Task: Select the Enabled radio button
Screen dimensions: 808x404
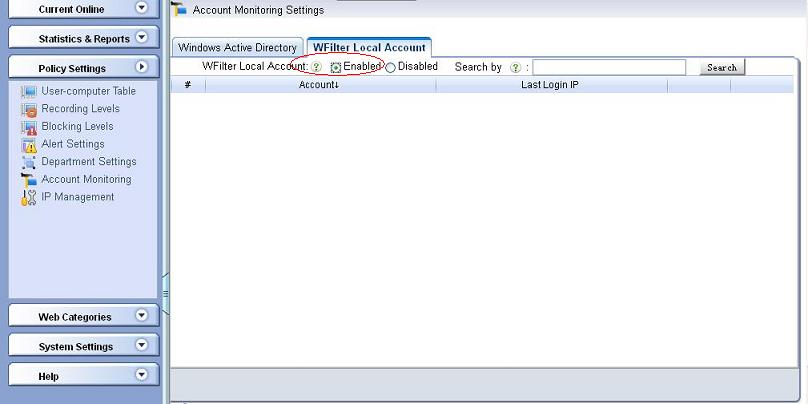Action: (336, 68)
